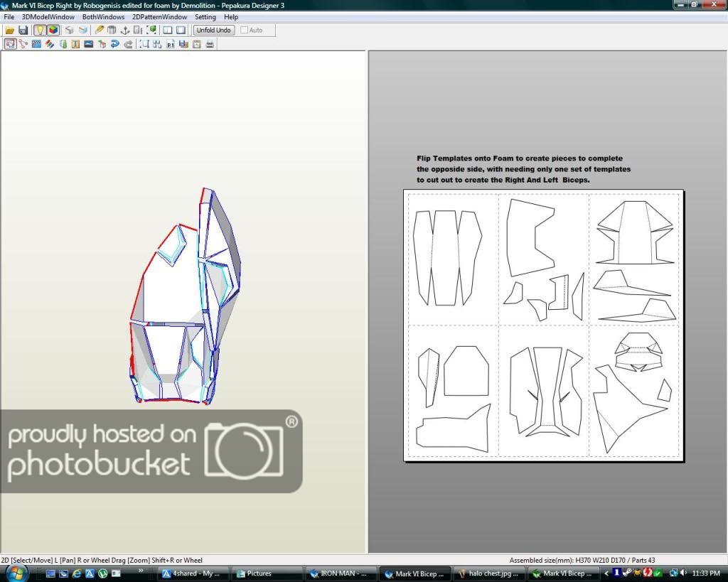Screen dimensions: 728x582
Task: Select the Select/Move arrow tool
Action: click(10, 44)
